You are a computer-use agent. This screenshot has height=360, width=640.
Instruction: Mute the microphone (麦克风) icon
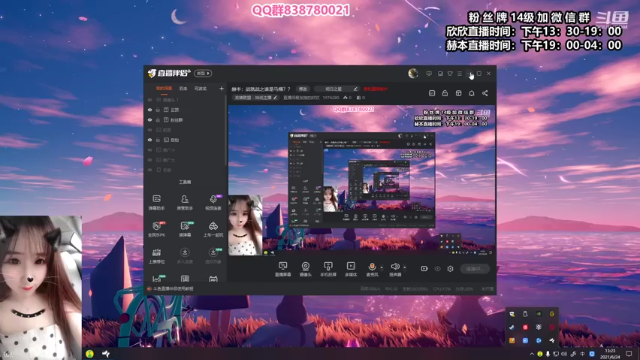pyautogui.click(x=372, y=267)
